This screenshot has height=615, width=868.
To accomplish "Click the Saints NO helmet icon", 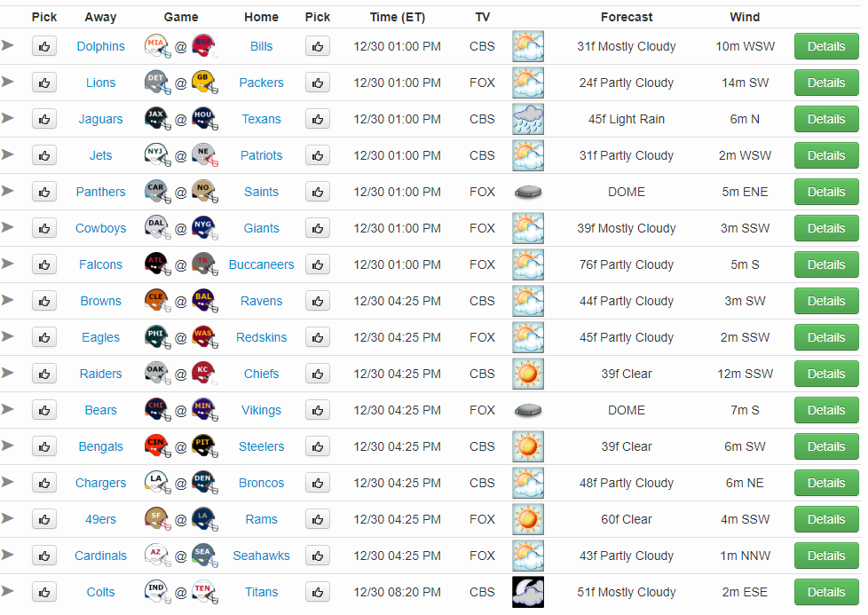I will coord(205,192).
